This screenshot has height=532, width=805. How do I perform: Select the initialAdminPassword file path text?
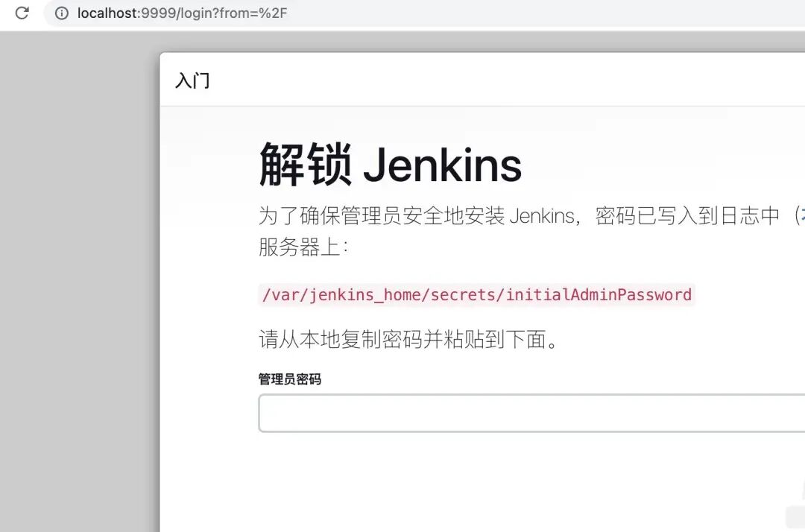click(x=477, y=295)
